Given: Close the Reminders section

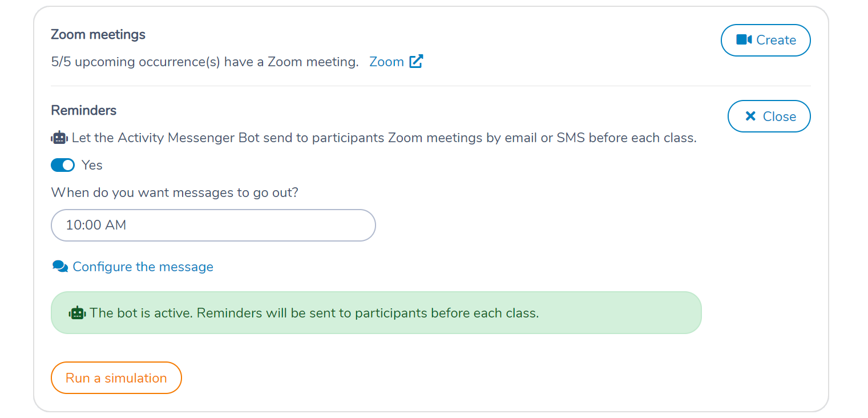Looking at the screenshot, I should coord(769,116).
